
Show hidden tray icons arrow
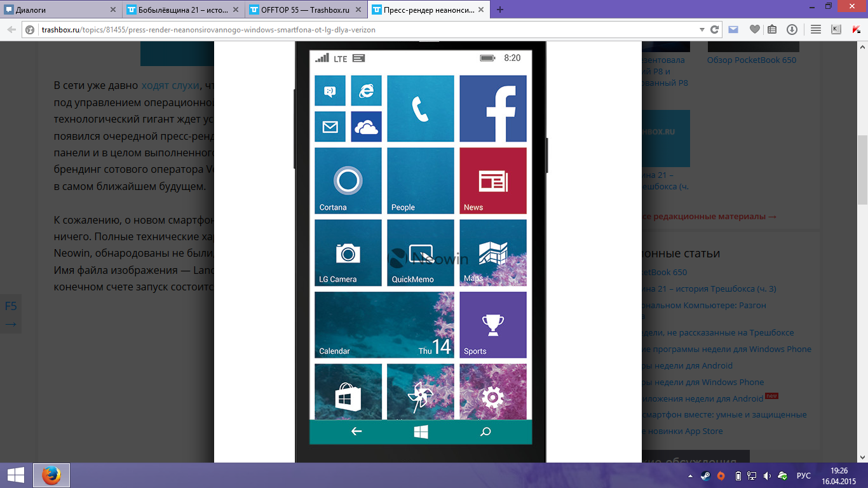(690, 476)
